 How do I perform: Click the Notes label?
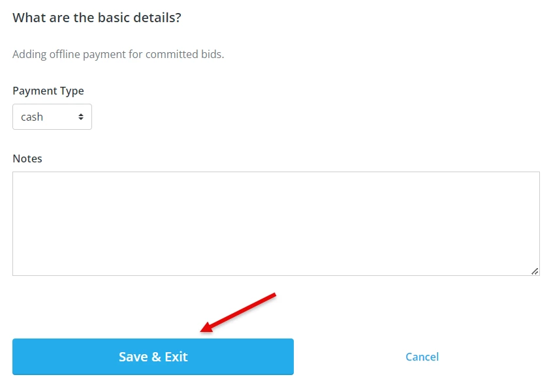click(27, 158)
